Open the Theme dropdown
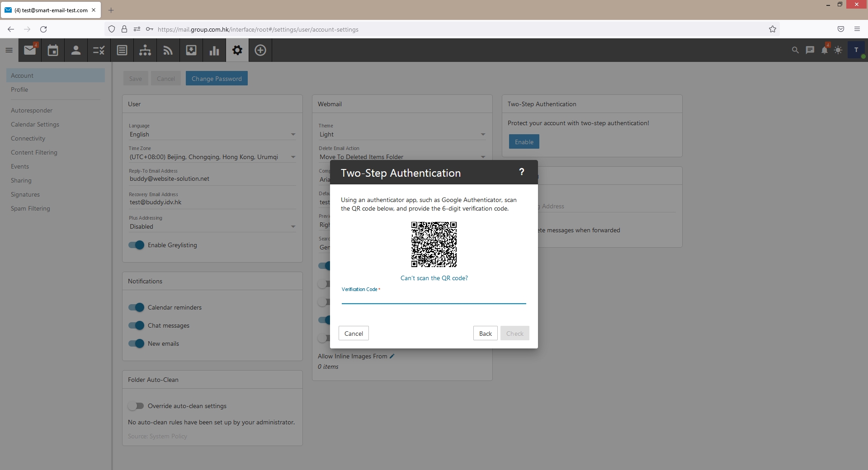This screenshot has width=868, height=470. (x=402, y=134)
